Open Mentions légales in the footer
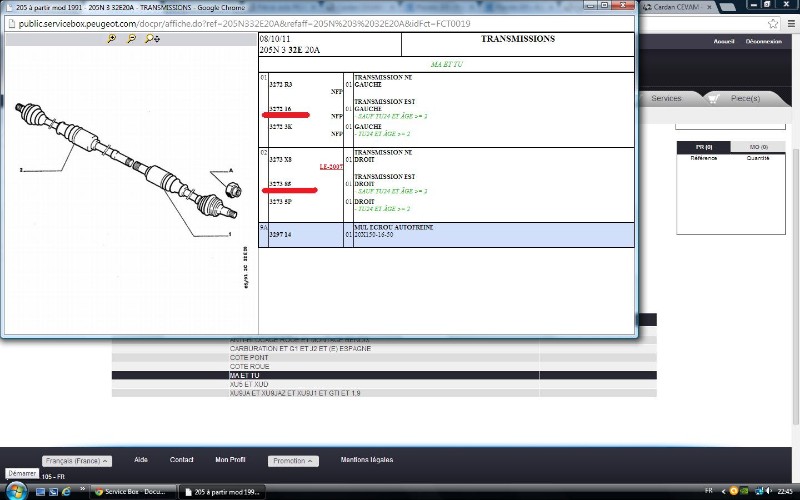This screenshot has height=500, width=800. 366,460
